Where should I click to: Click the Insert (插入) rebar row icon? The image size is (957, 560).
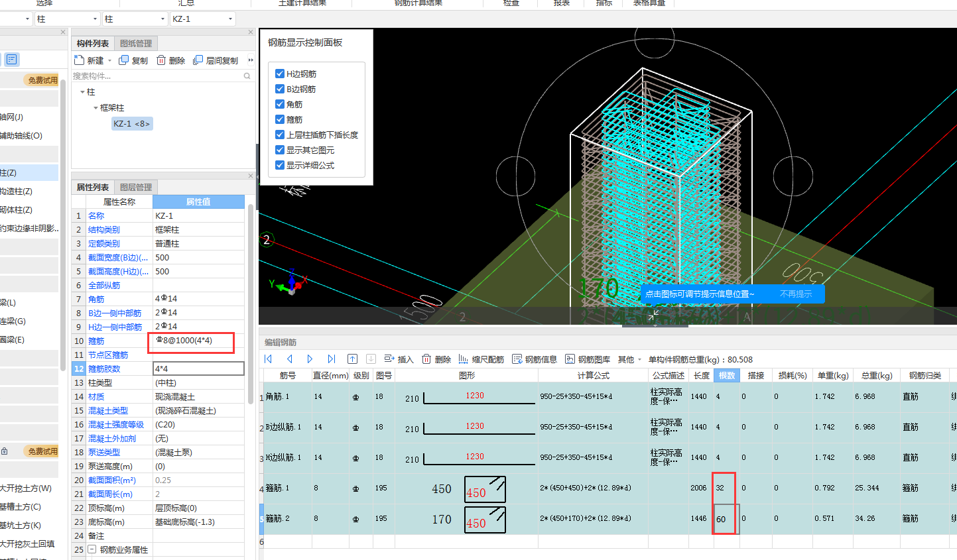pos(389,359)
